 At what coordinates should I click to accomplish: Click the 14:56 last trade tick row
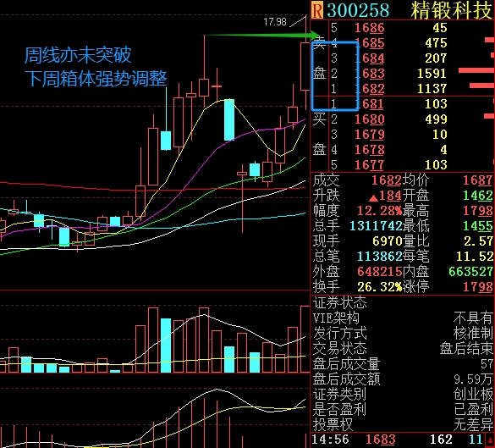pos(402,440)
